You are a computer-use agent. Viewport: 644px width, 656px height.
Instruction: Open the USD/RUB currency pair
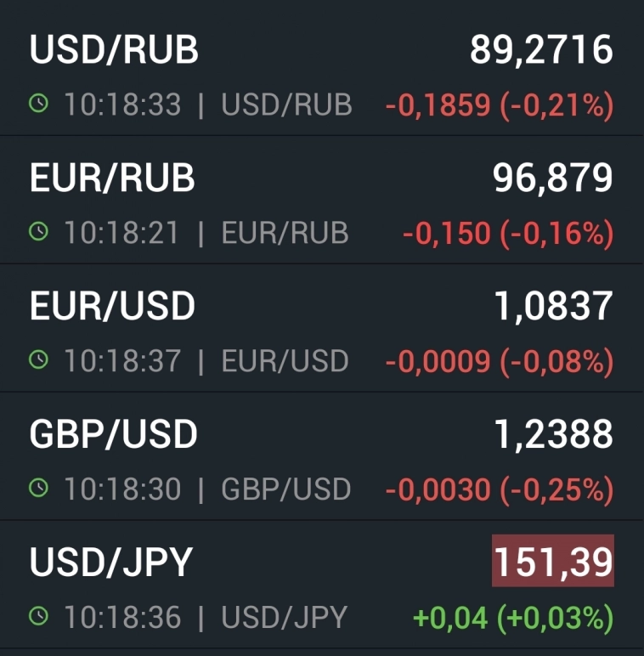click(114, 50)
